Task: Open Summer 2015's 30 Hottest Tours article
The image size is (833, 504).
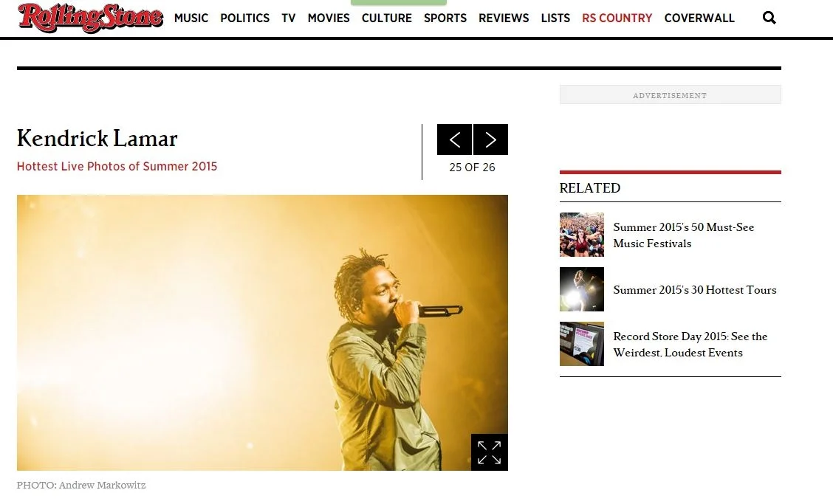Action: tap(694, 290)
